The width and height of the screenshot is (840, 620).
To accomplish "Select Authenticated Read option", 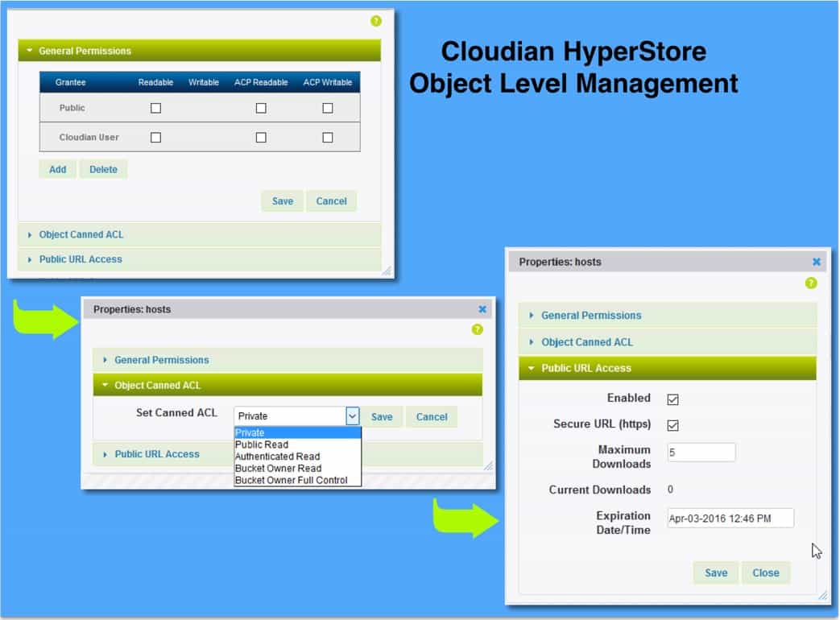I will click(297, 457).
